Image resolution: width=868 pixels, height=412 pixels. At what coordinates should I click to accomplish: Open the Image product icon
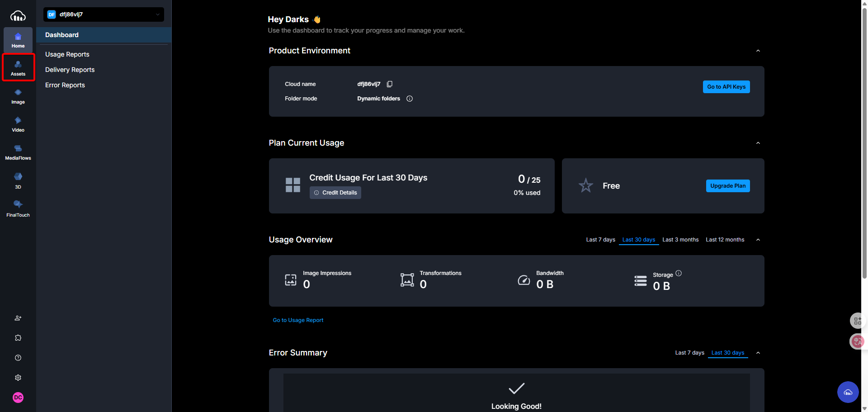(x=18, y=96)
